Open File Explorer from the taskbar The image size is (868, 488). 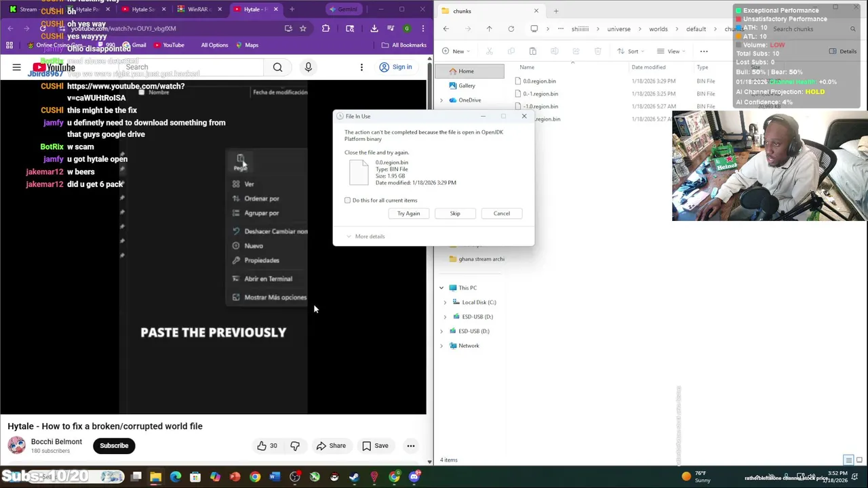pos(155,477)
